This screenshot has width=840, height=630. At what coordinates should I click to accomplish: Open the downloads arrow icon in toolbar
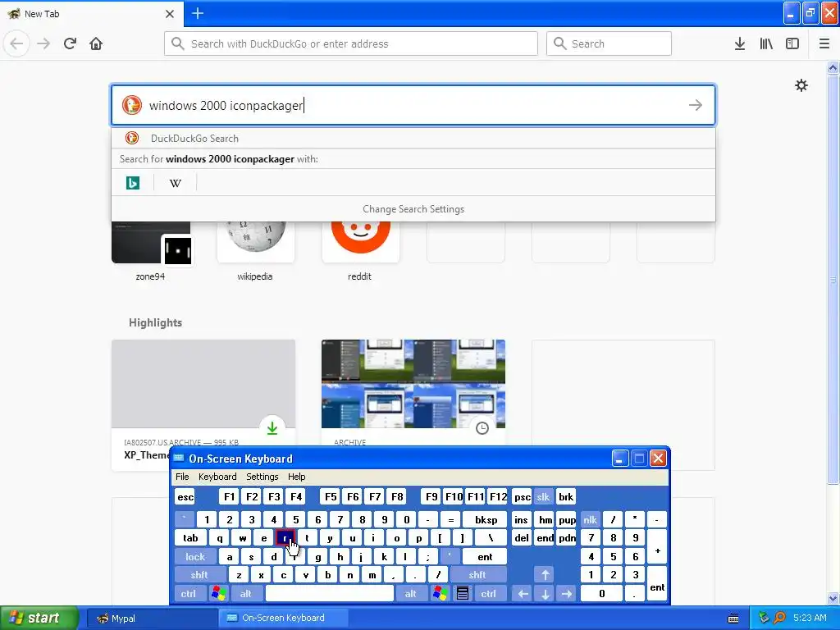coord(740,43)
